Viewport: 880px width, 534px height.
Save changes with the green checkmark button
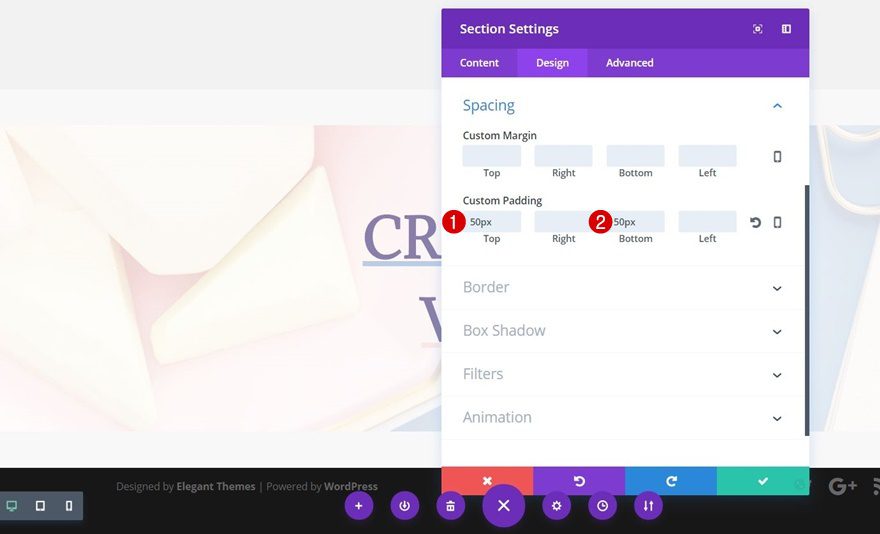(762, 481)
